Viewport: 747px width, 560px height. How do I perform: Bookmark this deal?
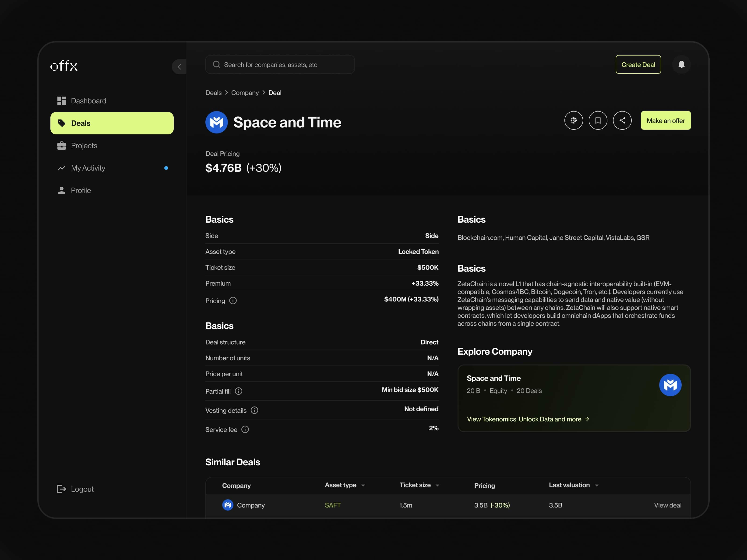coord(598,120)
